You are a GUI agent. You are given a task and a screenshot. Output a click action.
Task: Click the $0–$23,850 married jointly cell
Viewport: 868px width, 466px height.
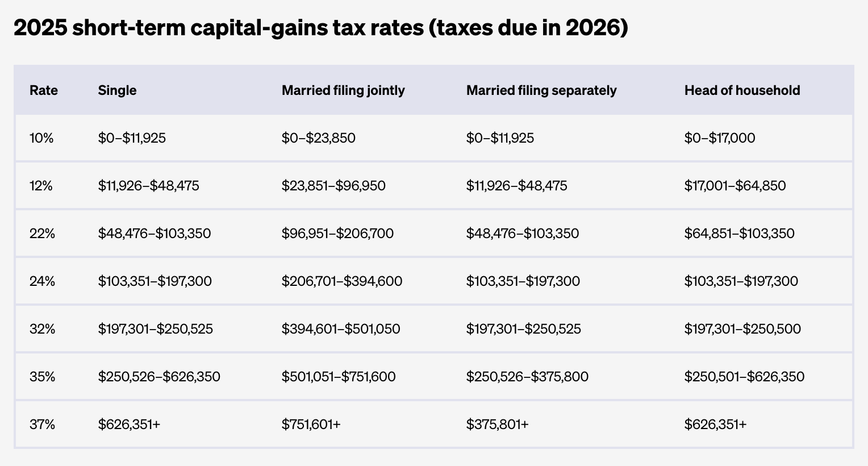319,138
